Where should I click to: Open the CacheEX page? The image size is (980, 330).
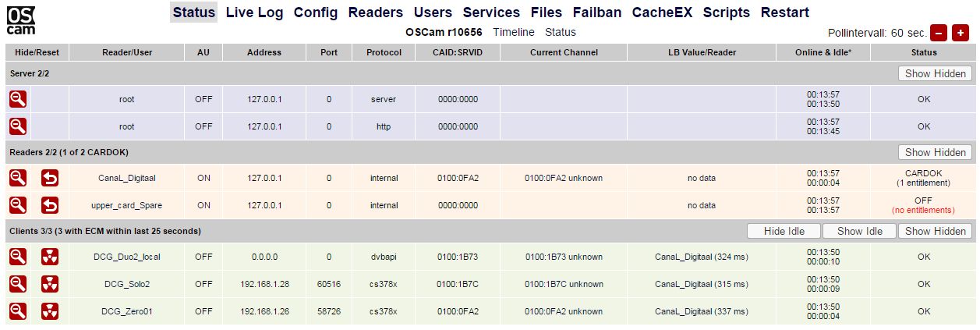pyautogui.click(x=662, y=12)
